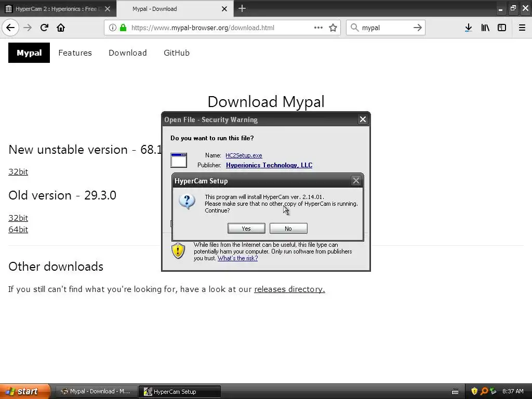This screenshot has height=399, width=532.
Task: Click the keyboard icon in taskbar
Action: coord(455,392)
